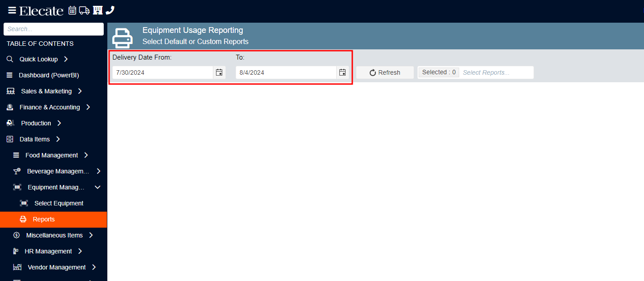The width and height of the screenshot is (644, 281).
Task: Open Sales & Marketing menu
Action: tap(46, 91)
